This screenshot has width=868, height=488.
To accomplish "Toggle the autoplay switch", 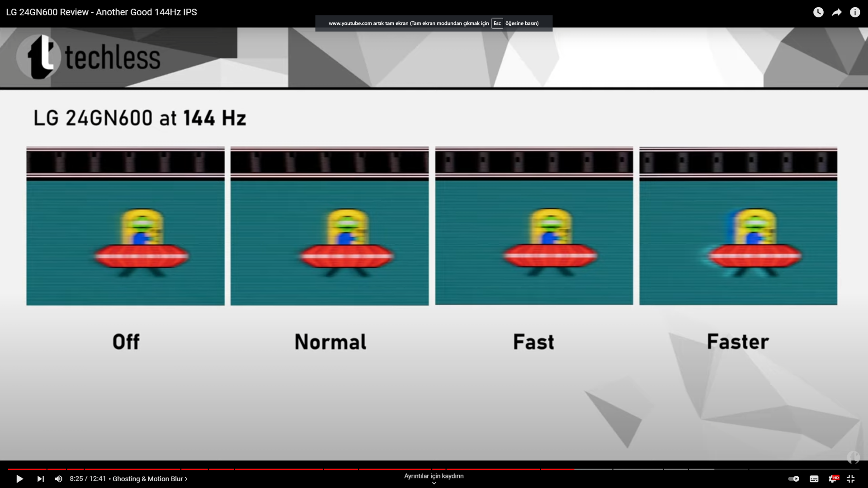I will click(x=794, y=479).
